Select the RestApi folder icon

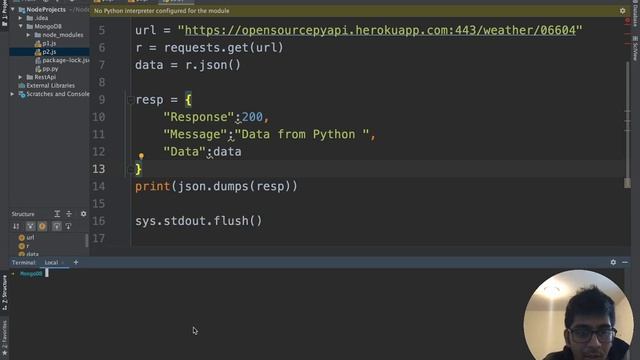[29, 77]
